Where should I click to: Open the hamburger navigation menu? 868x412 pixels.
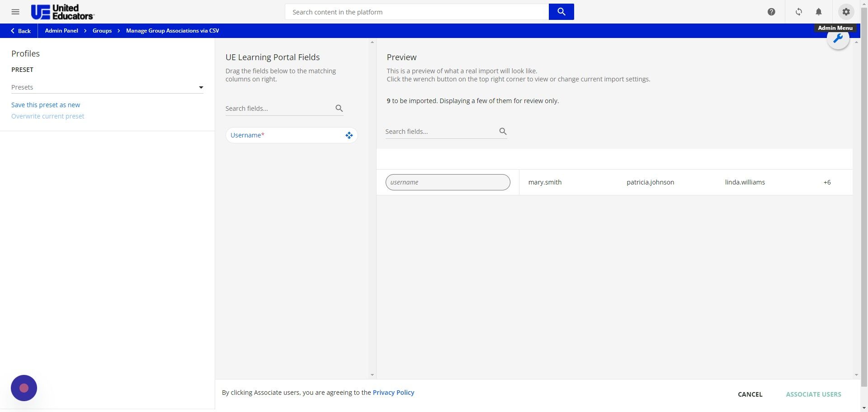(15, 12)
